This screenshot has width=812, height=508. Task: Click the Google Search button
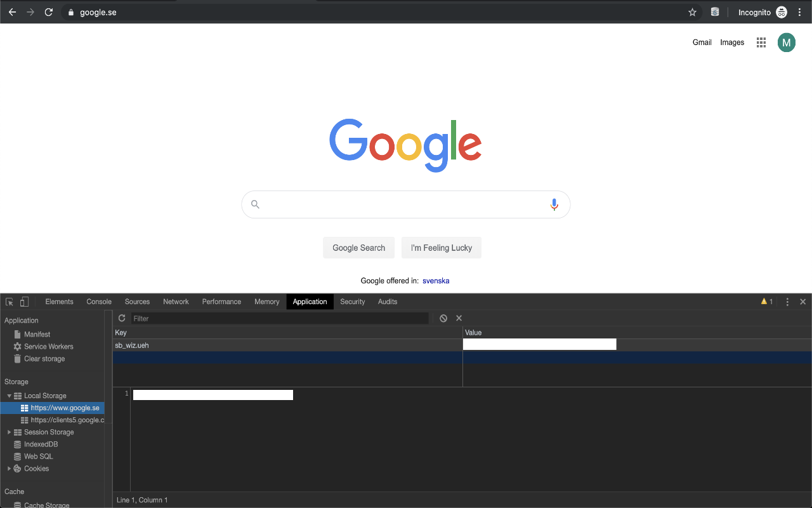pos(359,248)
